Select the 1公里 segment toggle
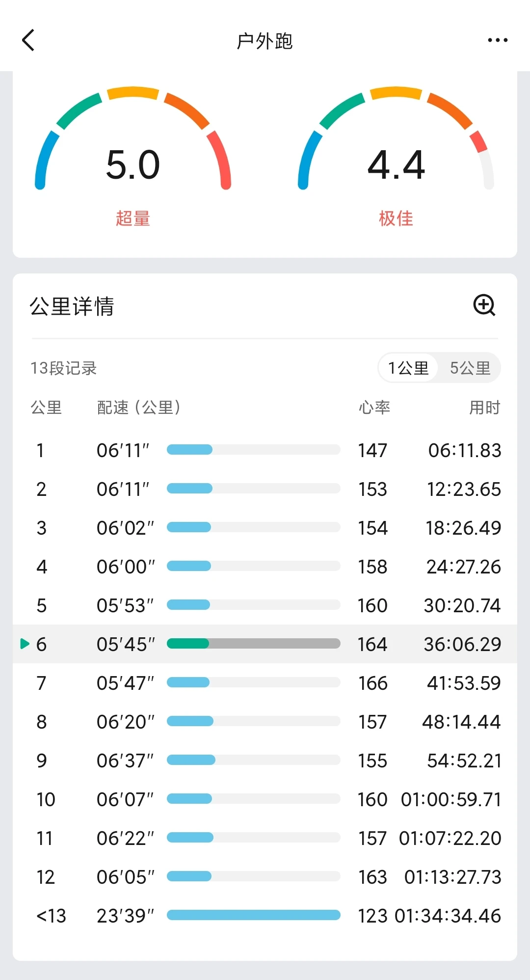Screen dimensions: 530x980 (x=408, y=368)
